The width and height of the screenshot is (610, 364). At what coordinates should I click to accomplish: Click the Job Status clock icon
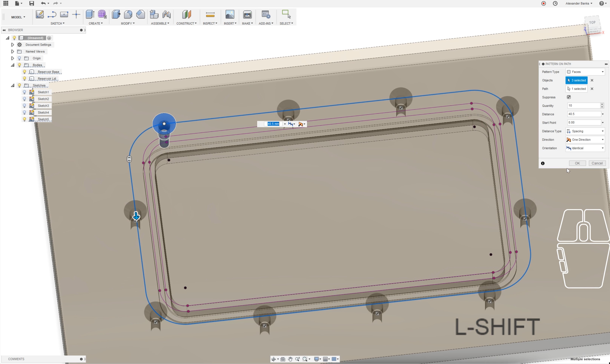[x=555, y=3]
